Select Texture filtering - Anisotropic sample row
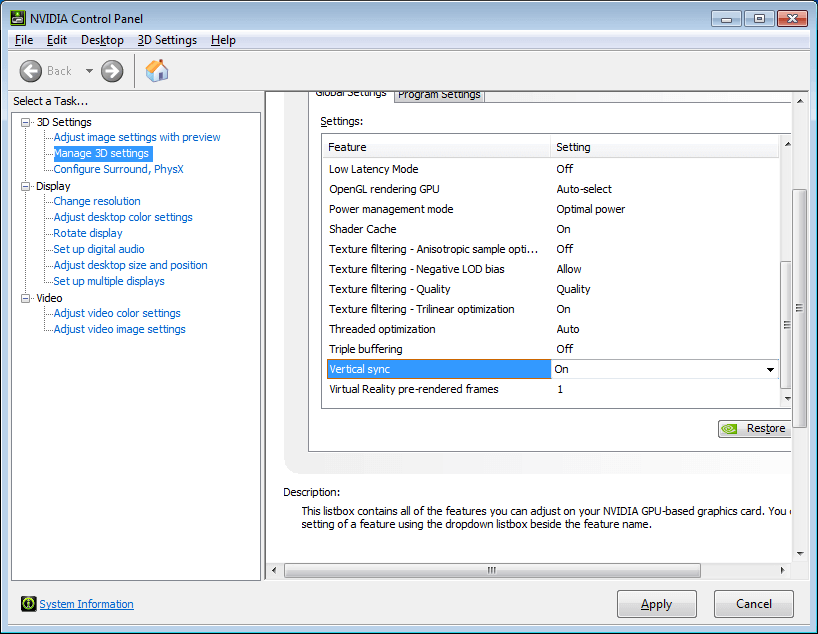Image resolution: width=818 pixels, height=634 pixels. click(x=551, y=249)
